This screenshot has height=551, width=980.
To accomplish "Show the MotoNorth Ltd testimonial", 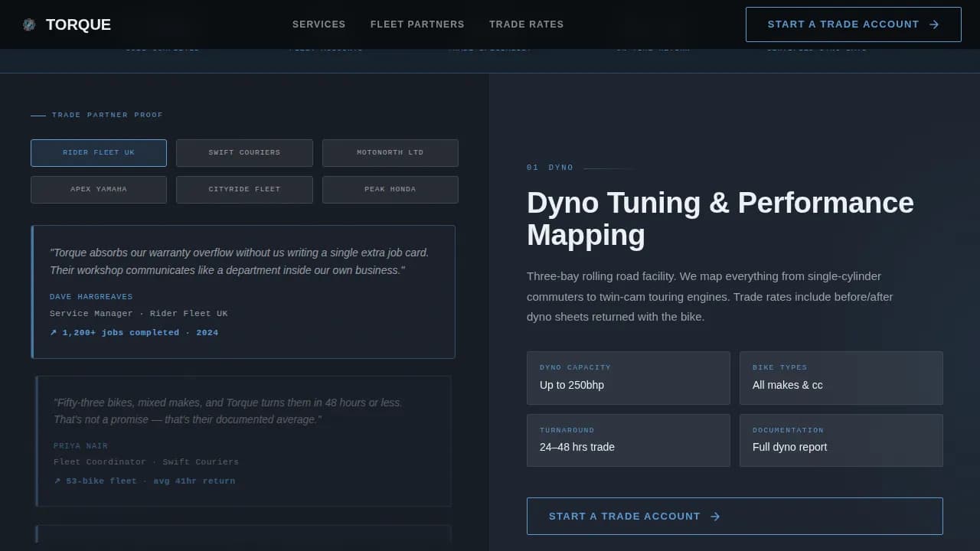I will pyautogui.click(x=390, y=153).
